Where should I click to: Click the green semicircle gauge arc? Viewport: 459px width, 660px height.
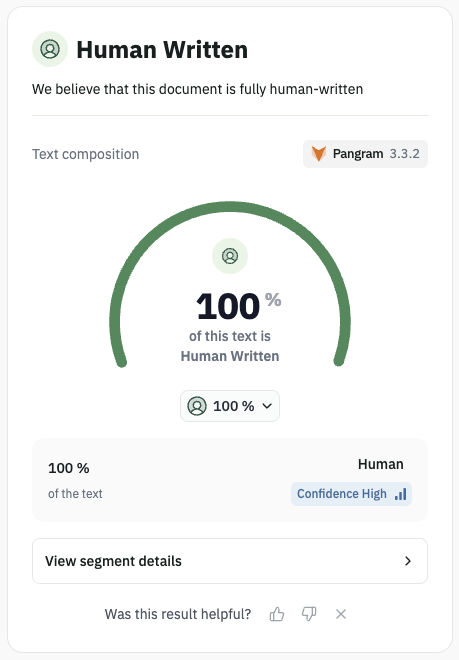pyautogui.click(x=230, y=207)
